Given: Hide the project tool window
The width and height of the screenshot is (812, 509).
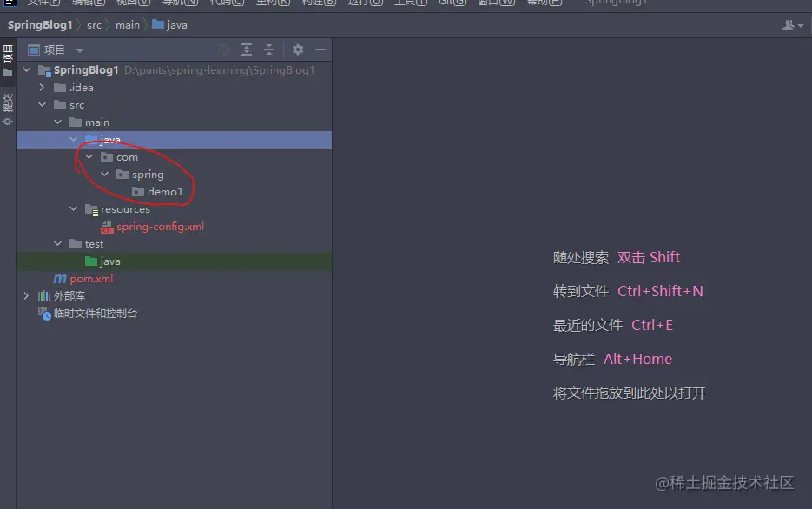Looking at the screenshot, I should pos(320,50).
